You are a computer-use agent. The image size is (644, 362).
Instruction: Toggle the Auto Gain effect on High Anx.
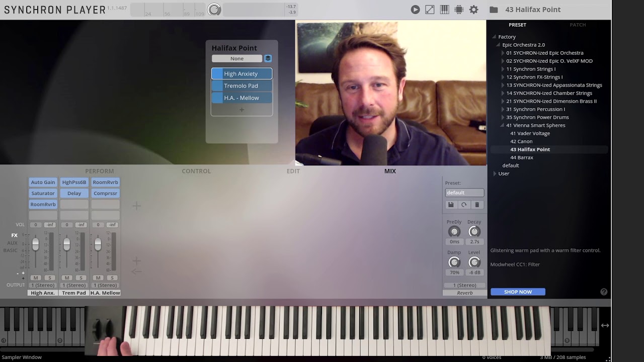point(43,182)
